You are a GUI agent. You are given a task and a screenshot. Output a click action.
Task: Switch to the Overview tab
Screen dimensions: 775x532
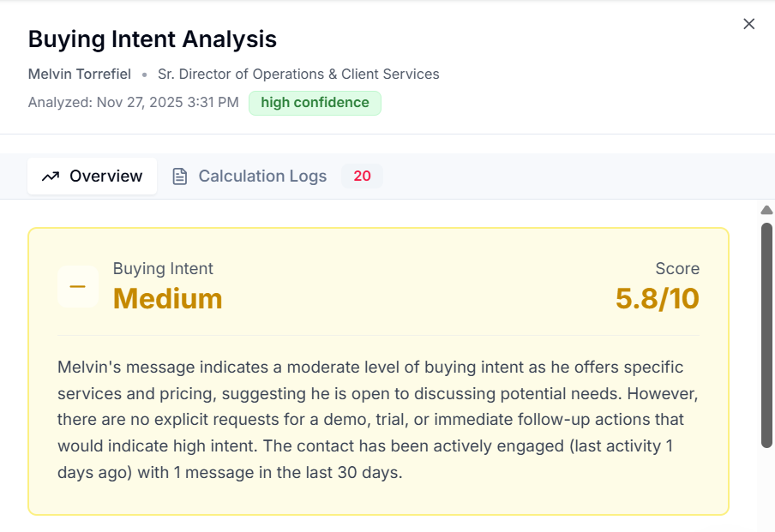click(x=92, y=176)
